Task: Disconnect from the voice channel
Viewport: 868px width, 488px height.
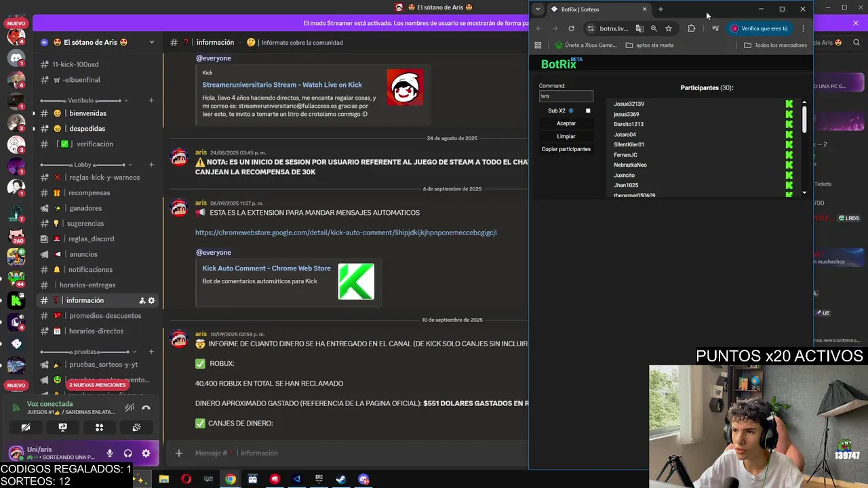Action: pos(146,407)
